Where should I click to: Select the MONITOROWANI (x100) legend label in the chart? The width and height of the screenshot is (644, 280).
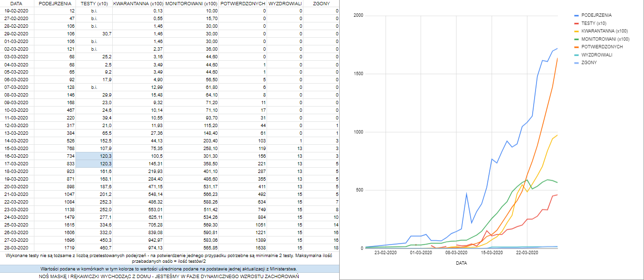(605, 39)
